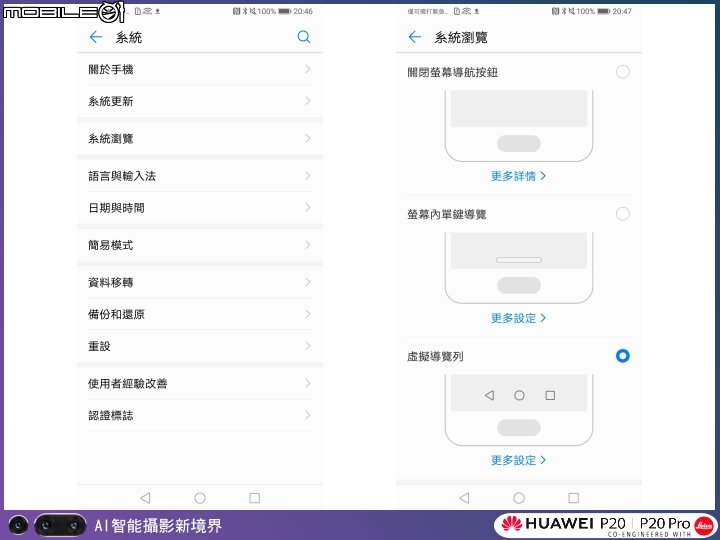The width and height of the screenshot is (720, 540).
Task: Click 20:46 clock in status bar
Action: [x=303, y=11]
